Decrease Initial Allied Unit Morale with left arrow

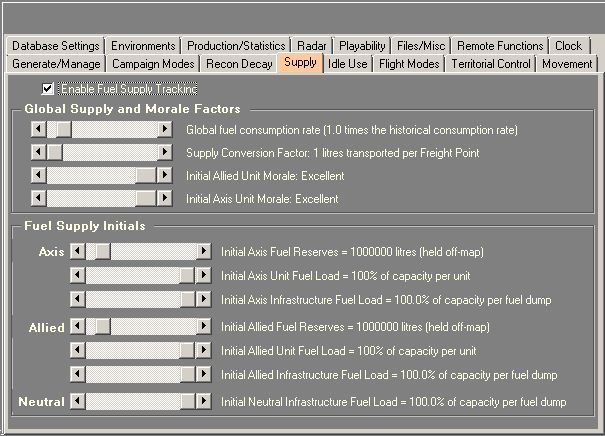click(x=39, y=175)
